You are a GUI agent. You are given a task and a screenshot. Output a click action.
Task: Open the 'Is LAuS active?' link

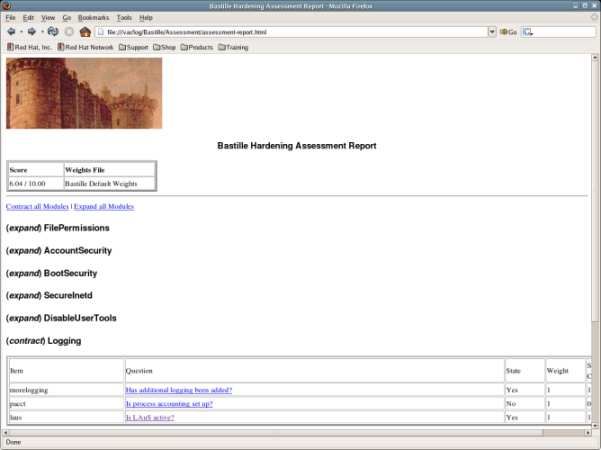click(x=150, y=417)
